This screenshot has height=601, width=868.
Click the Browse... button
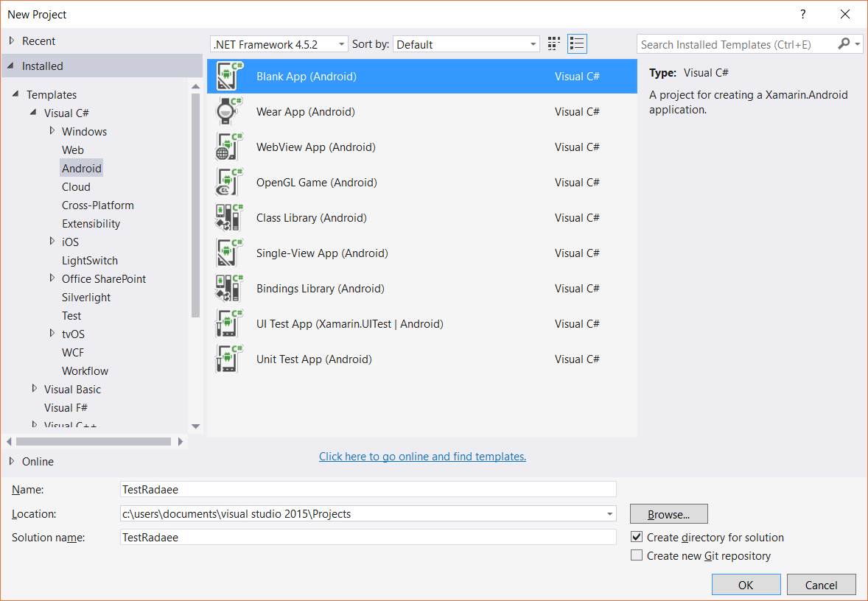[x=668, y=514]
